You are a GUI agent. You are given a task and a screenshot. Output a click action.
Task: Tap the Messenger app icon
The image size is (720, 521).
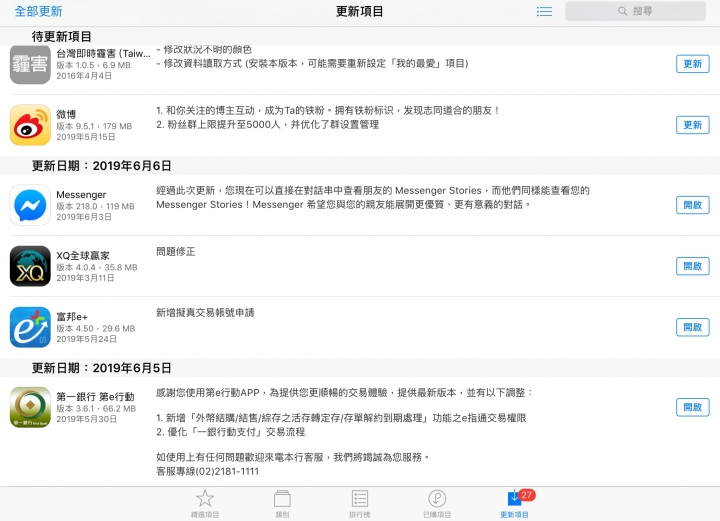pos(30,205)
